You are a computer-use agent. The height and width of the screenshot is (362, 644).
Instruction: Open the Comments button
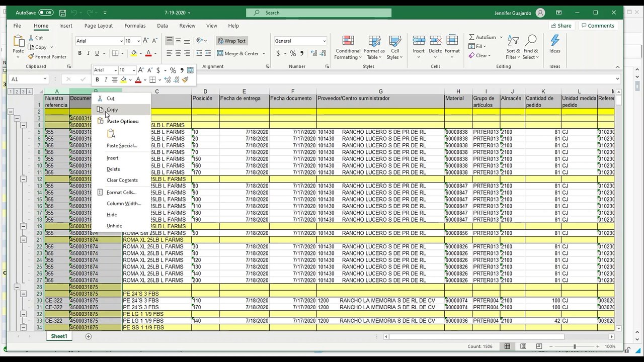click(x=598, y=26)
